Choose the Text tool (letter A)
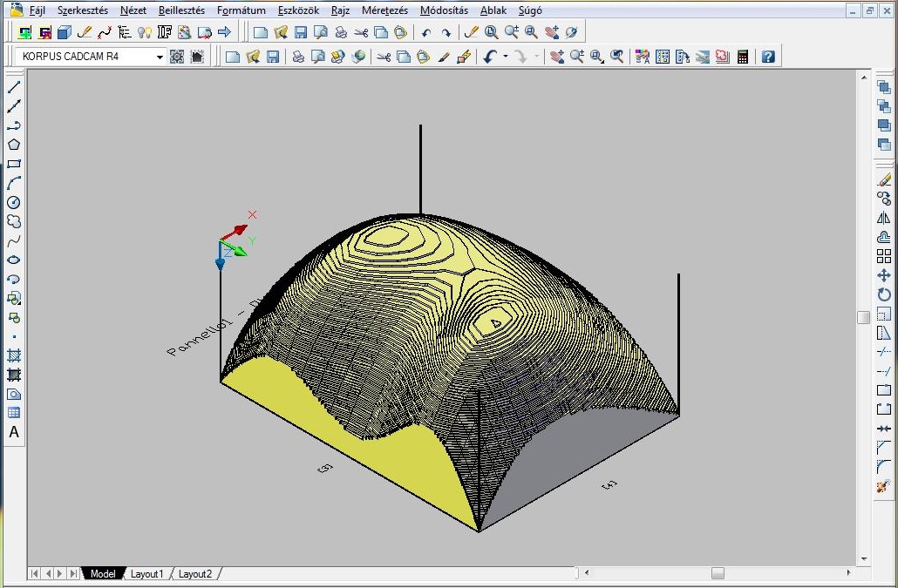The image size is (898, 588). 14,432
